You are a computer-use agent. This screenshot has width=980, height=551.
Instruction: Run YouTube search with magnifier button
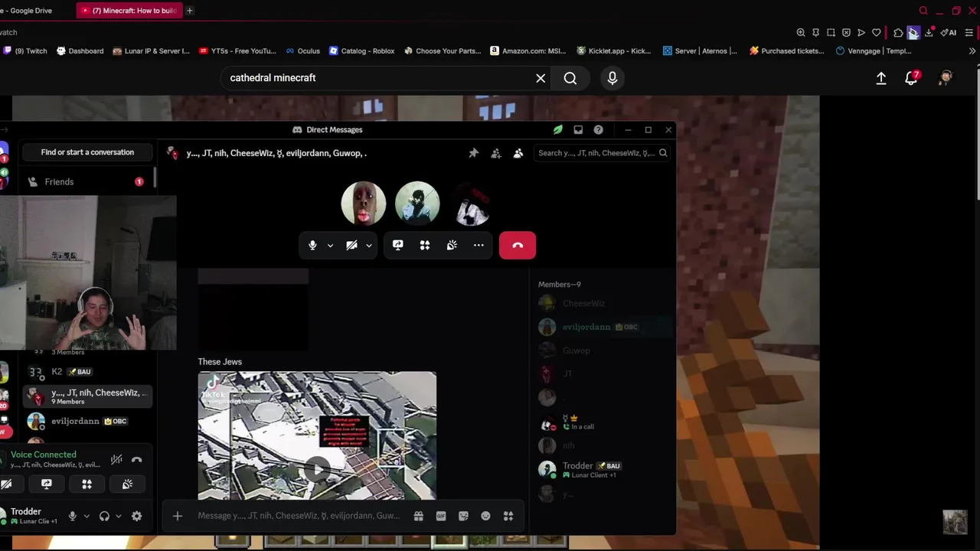(570, 78)
